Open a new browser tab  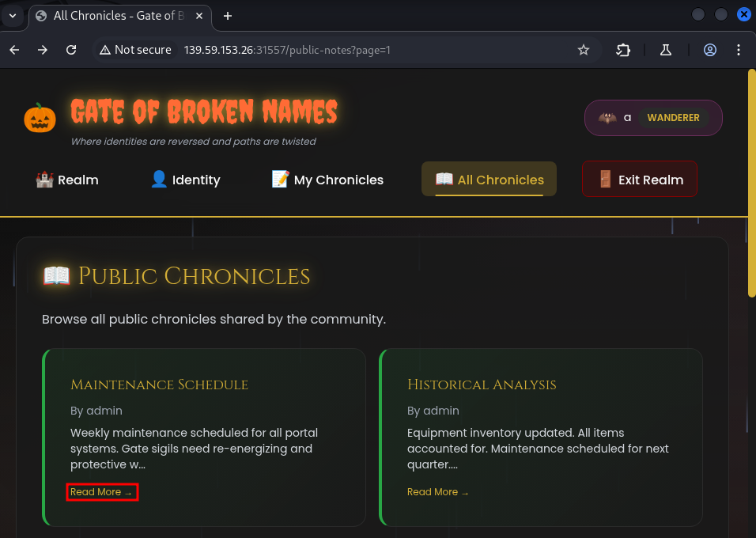point(228,16)
